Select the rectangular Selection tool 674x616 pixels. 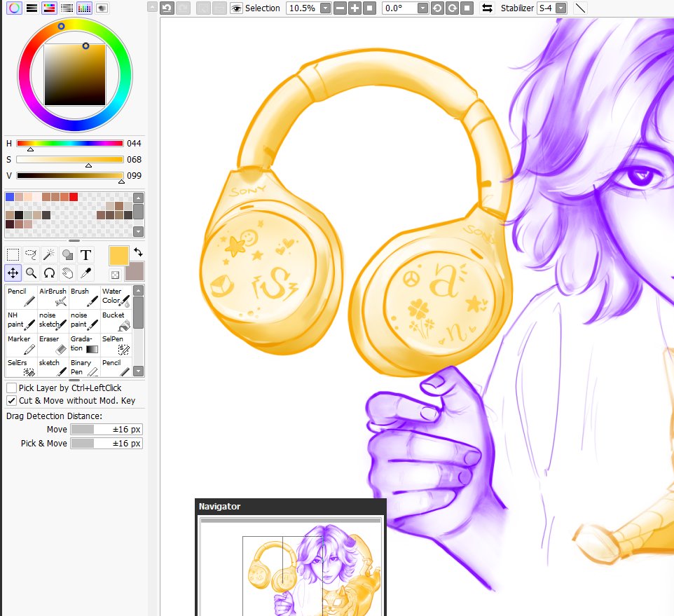13,255
